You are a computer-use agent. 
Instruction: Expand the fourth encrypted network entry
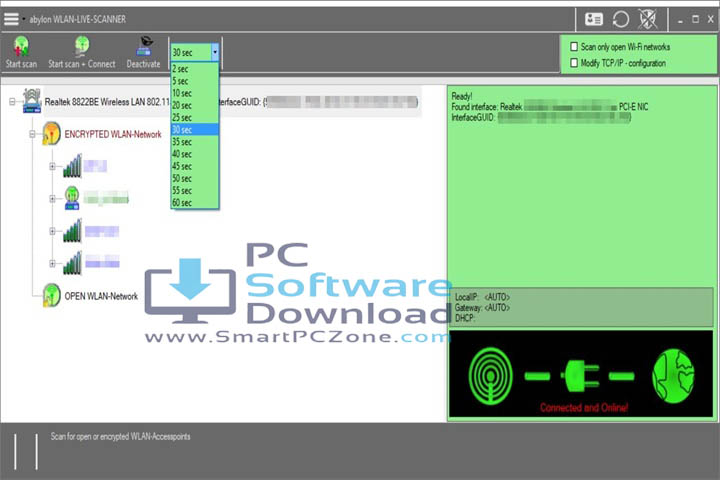52,264
